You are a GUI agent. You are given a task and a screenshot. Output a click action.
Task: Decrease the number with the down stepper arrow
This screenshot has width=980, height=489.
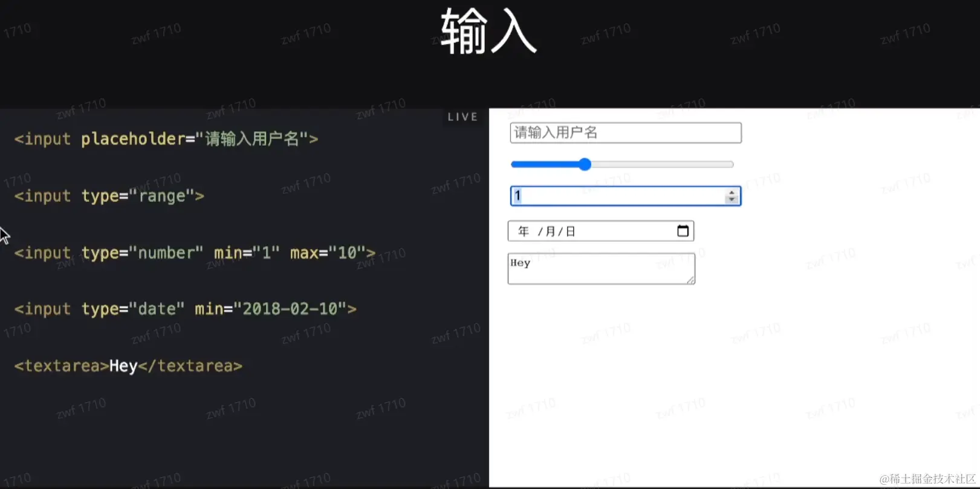click(x=732, y=199)
